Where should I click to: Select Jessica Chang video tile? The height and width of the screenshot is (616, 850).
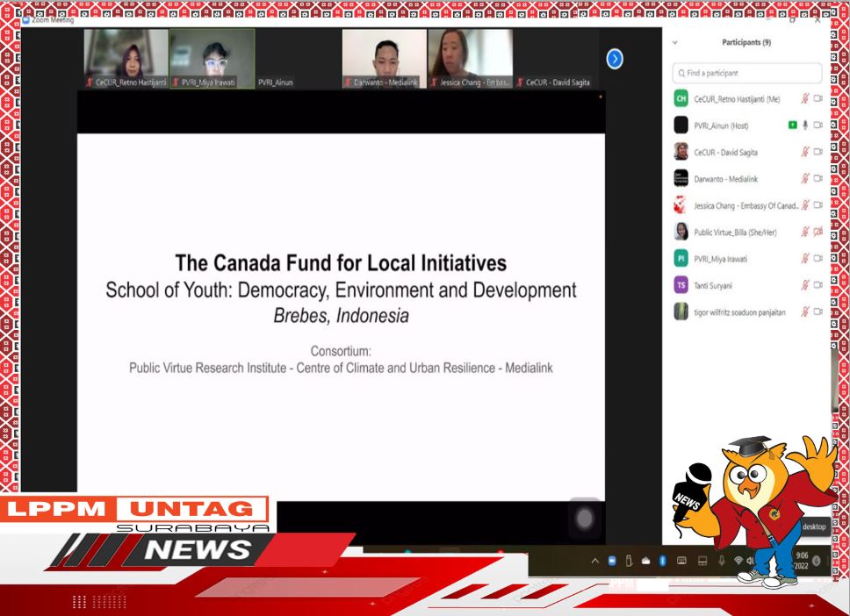tap(470, 59)
